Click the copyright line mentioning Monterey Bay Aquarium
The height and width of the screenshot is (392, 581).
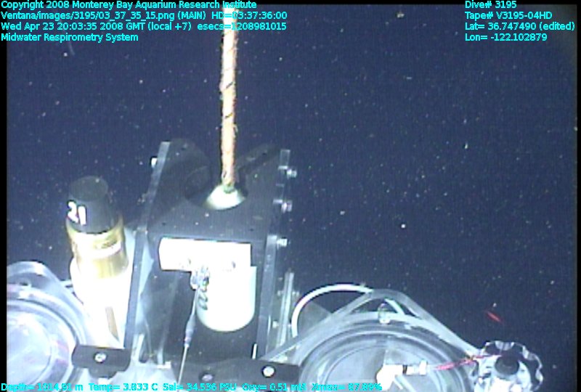coord(129,5)
